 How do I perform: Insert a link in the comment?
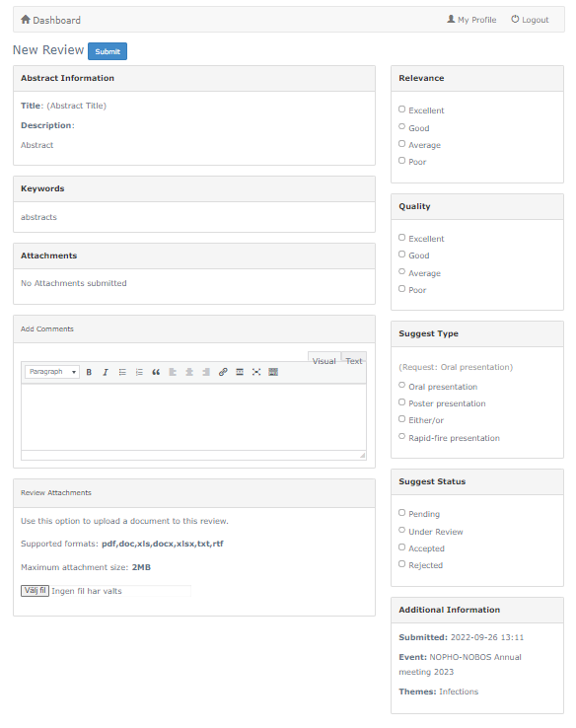pyautogui.click(x=223, y=372)
